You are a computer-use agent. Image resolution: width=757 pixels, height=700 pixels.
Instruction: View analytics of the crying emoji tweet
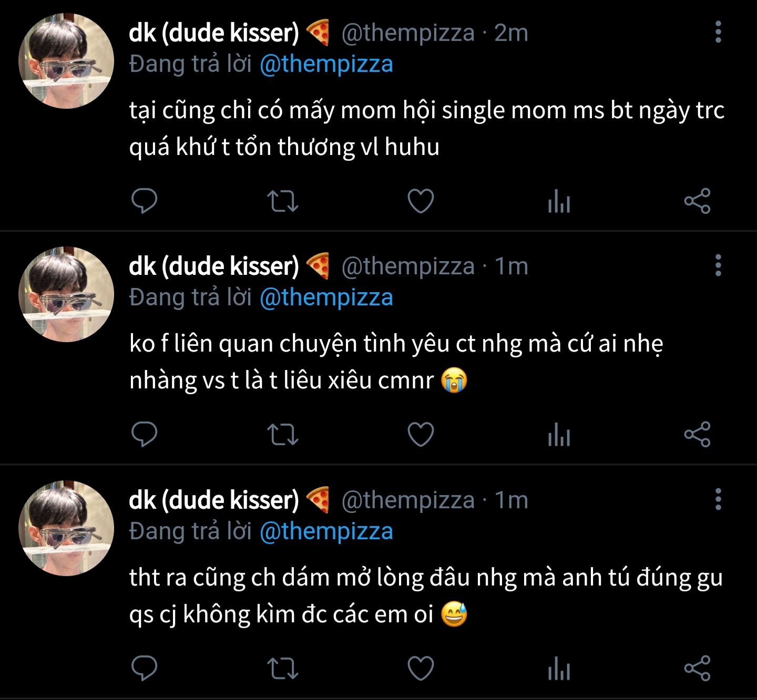pos(559,435)
